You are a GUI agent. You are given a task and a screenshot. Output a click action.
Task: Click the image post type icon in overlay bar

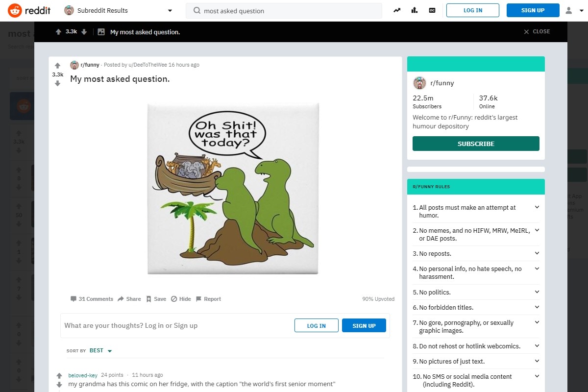[x=101, y=32]
